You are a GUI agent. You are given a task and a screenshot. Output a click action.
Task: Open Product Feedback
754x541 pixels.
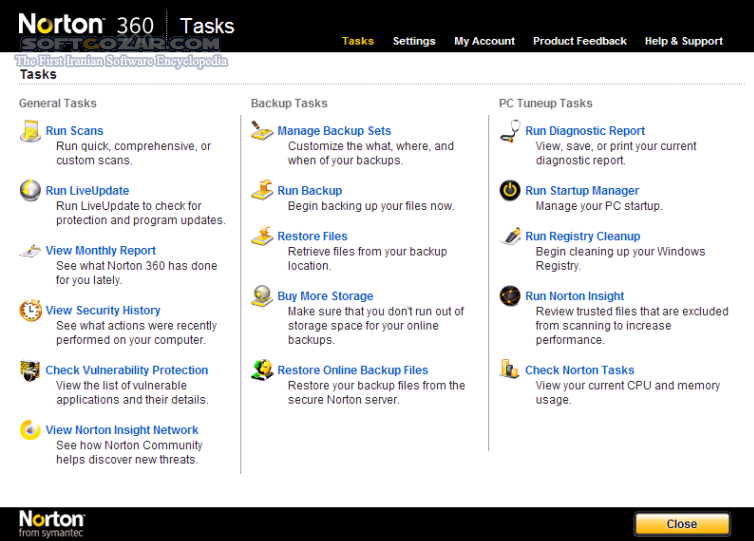pyautogui.click(x=579, y=41)
